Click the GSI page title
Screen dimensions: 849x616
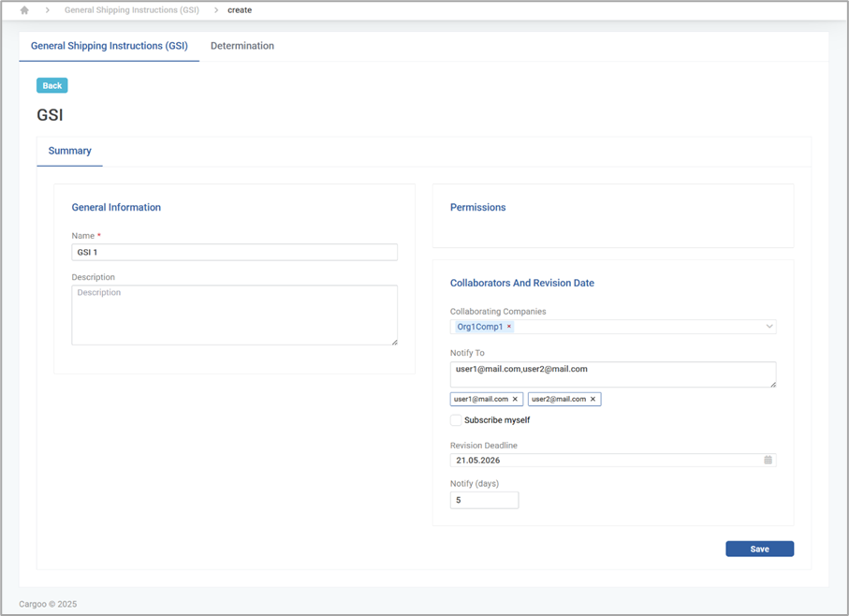50,115
